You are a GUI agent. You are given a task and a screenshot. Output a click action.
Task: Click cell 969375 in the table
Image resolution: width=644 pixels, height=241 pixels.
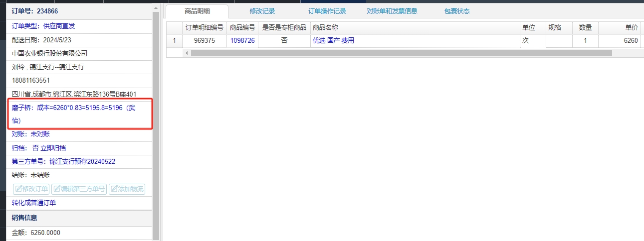205,41
